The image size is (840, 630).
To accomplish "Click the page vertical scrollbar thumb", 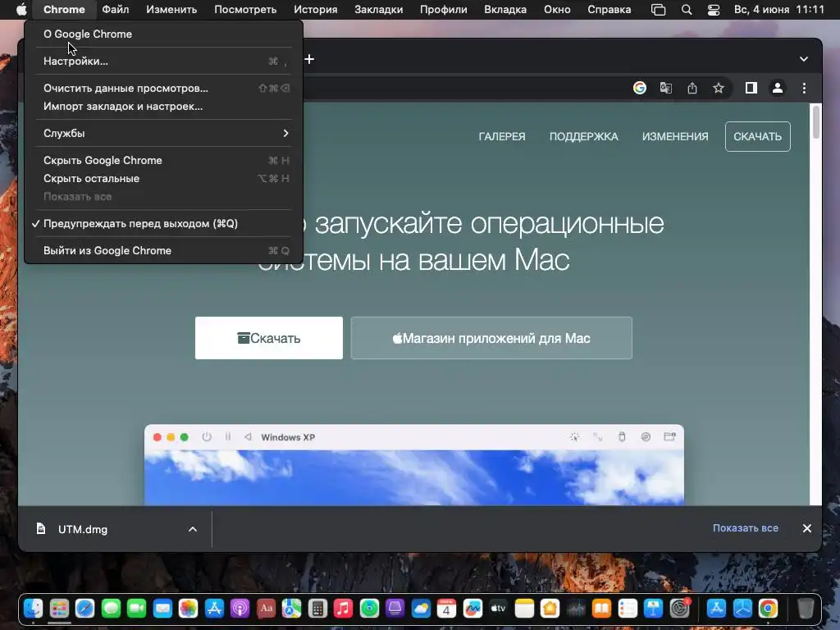I will (x=816, y=121).
